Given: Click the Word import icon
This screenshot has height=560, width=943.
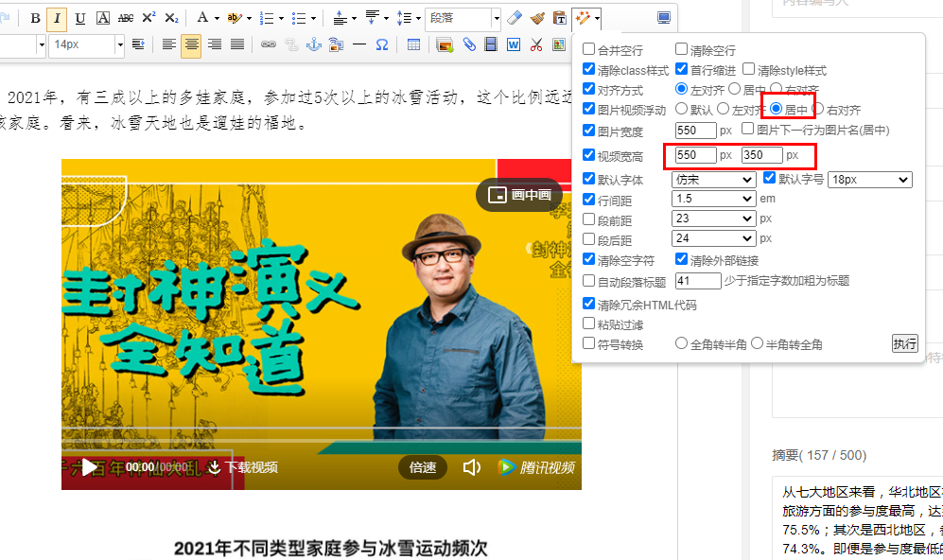Looking at the screenshot, I should pyautogui.click(x=514, y=44).
